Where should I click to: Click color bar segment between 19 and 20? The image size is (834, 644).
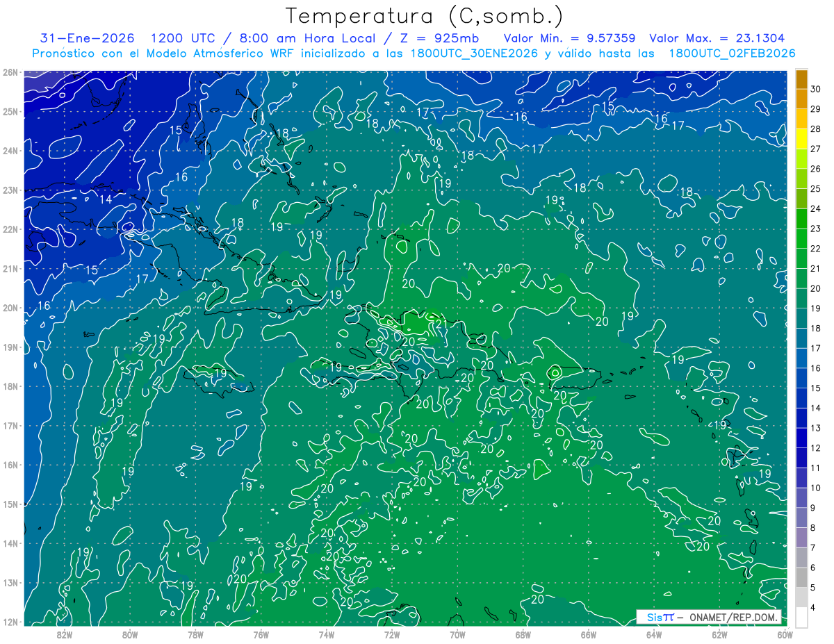pos(801,299)
